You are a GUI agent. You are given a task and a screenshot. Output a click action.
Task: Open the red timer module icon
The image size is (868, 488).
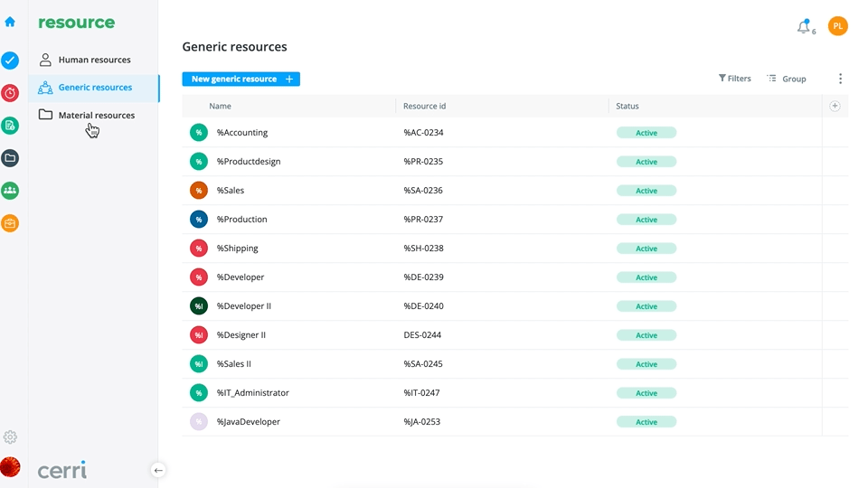10,93
